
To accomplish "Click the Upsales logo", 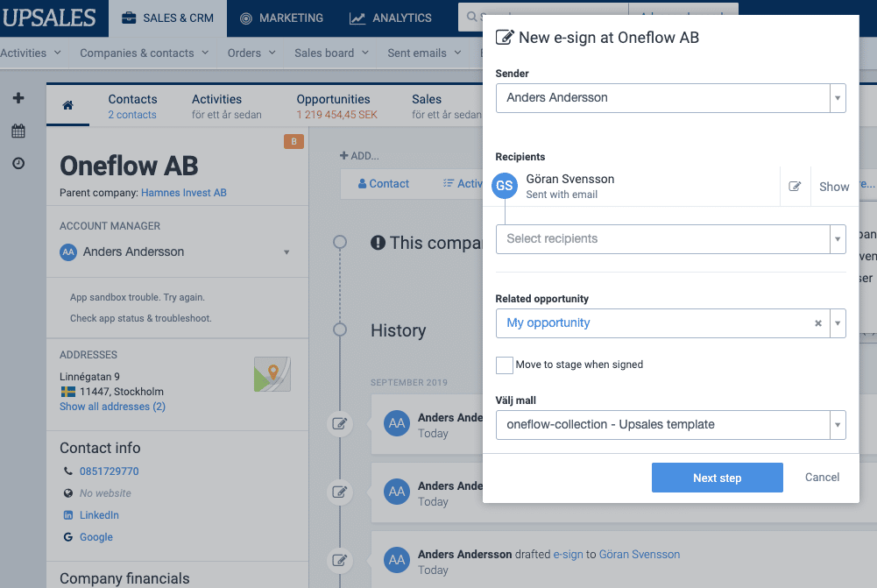I will click(49, 18).
